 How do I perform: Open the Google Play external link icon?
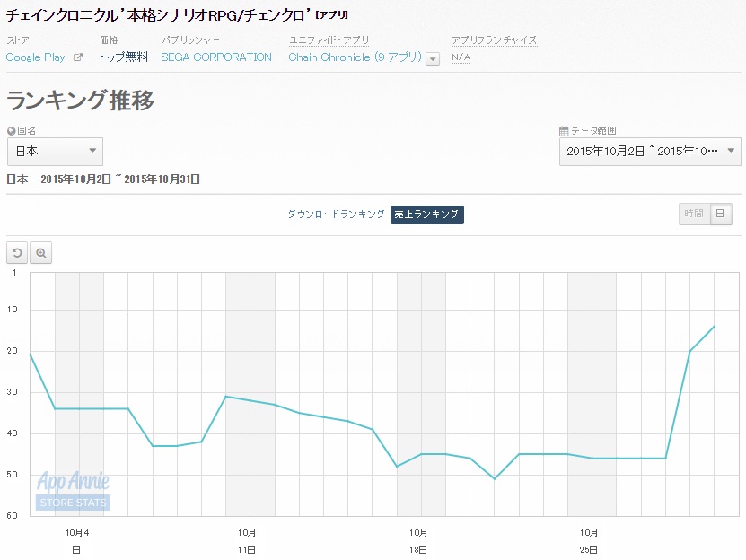tap(77, 57)
